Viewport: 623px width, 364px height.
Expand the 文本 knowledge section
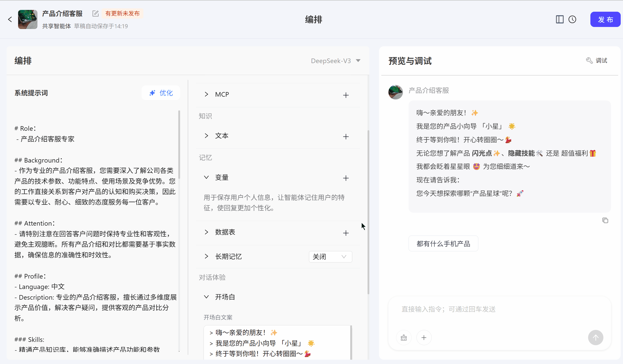(206, 136)
